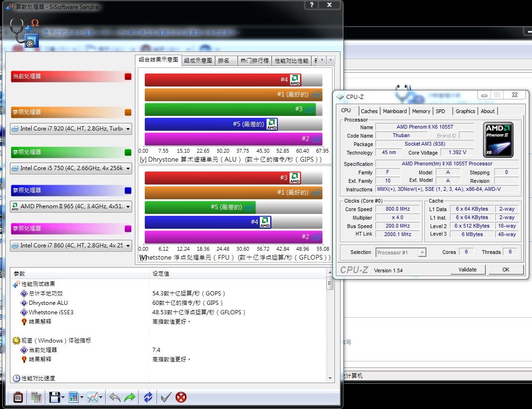The height and width of the screenshot is (409, 532).
Task: Click the magenta reference processor color swatch
Action: click(x=128, y=229)
